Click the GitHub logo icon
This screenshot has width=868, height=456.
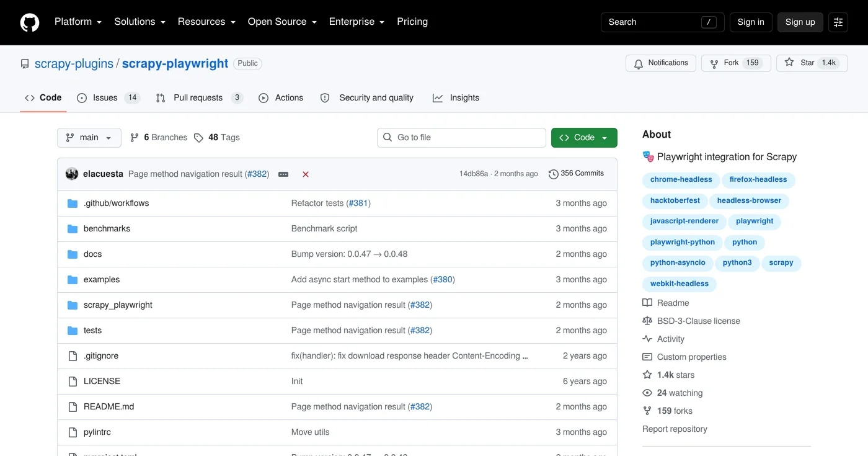point(30,22)
